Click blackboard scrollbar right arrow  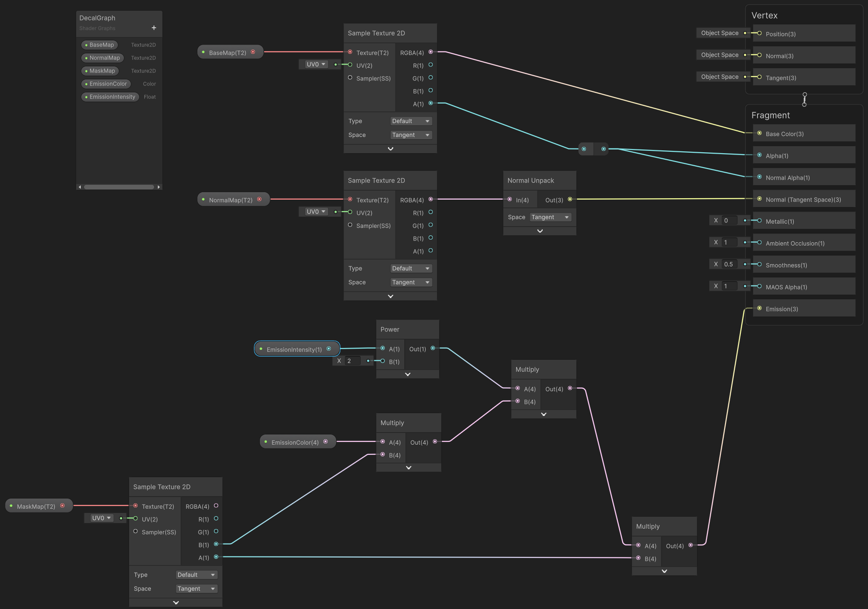(159, 187)
